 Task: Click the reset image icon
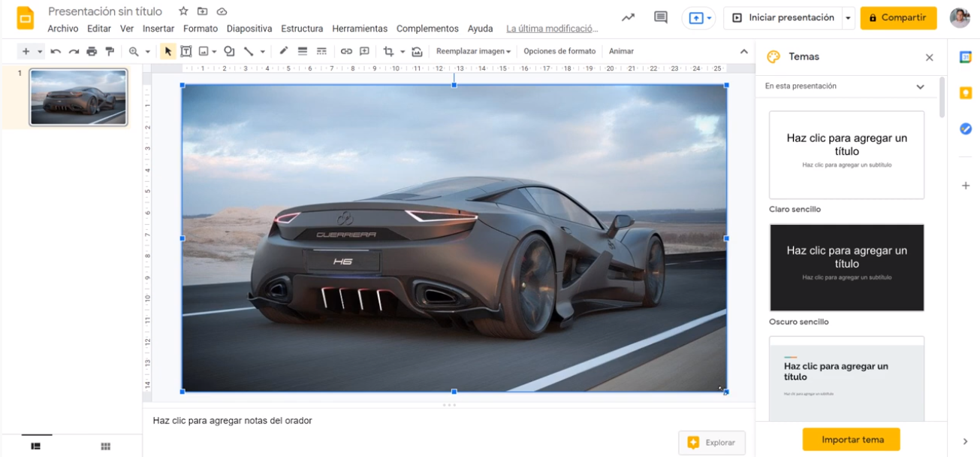[x=417, y=51]
